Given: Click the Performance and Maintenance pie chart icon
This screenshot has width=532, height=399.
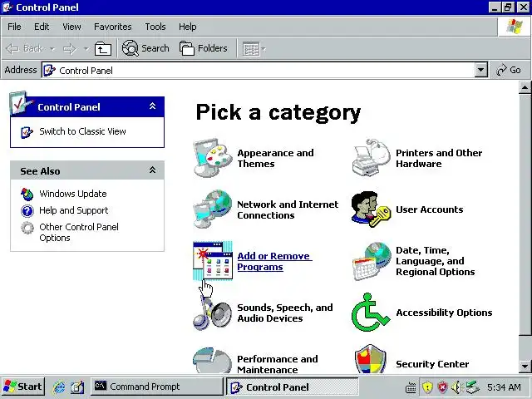Looking at the screenshot, I should (x=213, y=360).
